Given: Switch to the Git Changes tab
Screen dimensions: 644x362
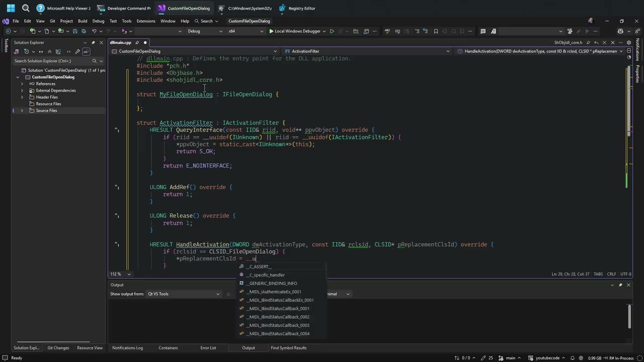Looking at the screenshot, I should 58,348.
